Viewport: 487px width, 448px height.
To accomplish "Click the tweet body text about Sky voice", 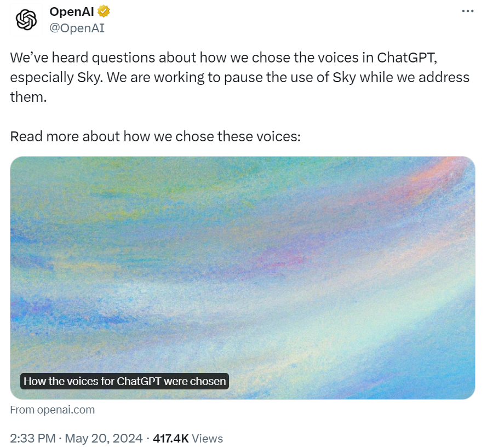I will tap(236, 77).
